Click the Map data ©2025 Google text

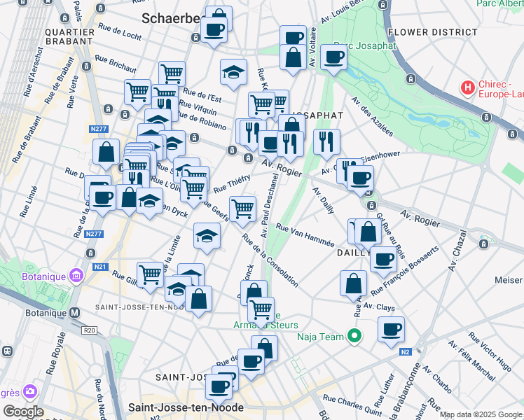click(x=481, y=415)
